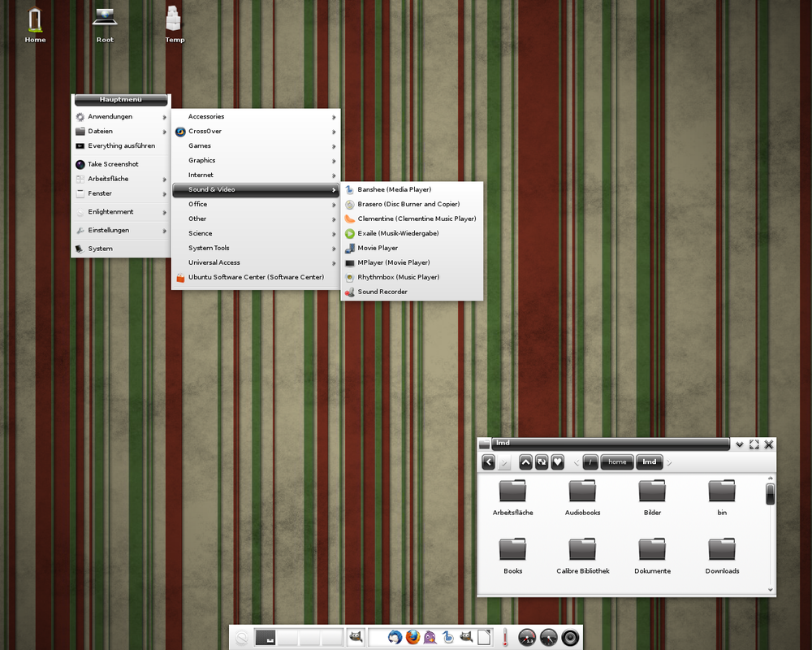Open Movie Player from Sound & Video

coord(412,248)
